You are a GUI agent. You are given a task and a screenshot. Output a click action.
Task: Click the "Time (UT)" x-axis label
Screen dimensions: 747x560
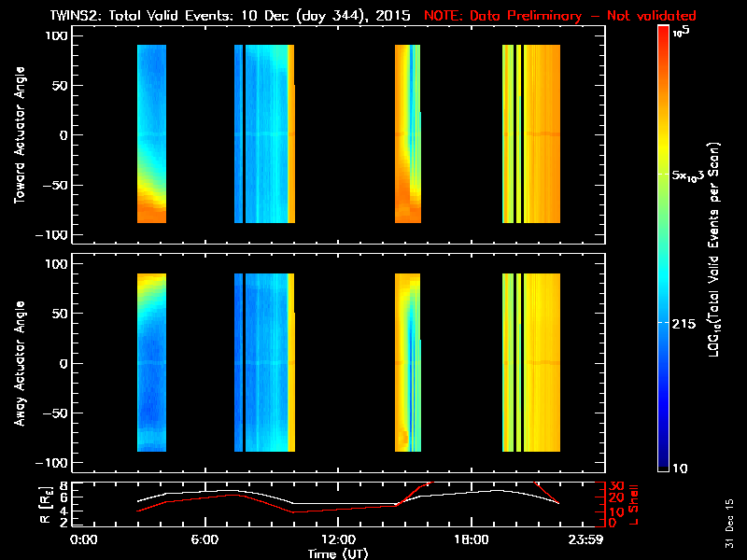(338, 553)
